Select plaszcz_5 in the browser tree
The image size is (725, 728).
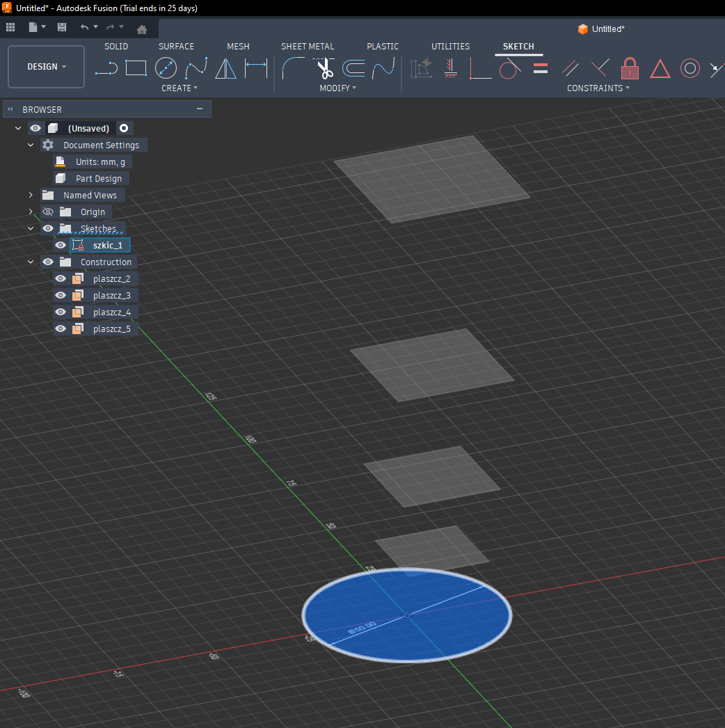click(111, 329)
